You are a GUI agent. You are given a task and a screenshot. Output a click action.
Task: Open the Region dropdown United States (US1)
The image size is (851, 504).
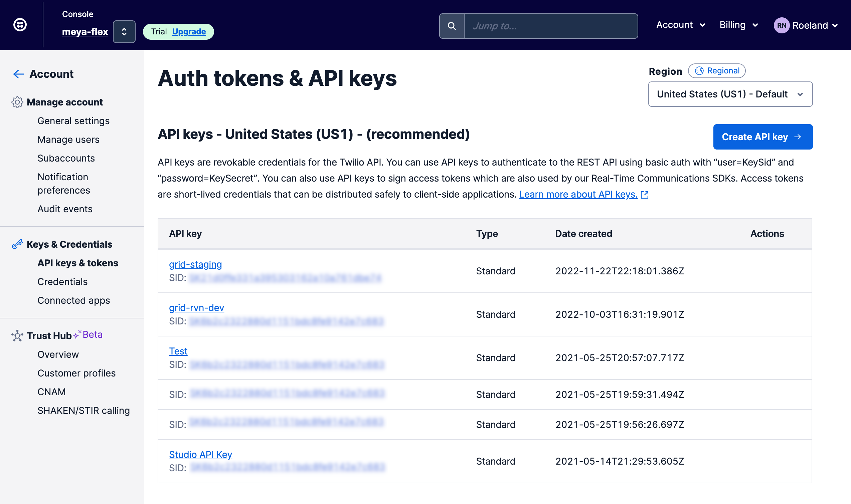pos(730,94)
